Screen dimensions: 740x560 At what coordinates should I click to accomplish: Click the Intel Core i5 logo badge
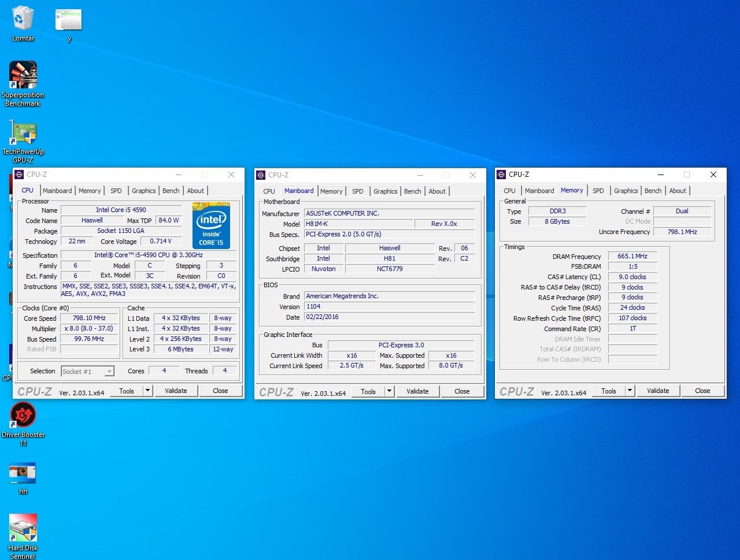coord(211,225)
